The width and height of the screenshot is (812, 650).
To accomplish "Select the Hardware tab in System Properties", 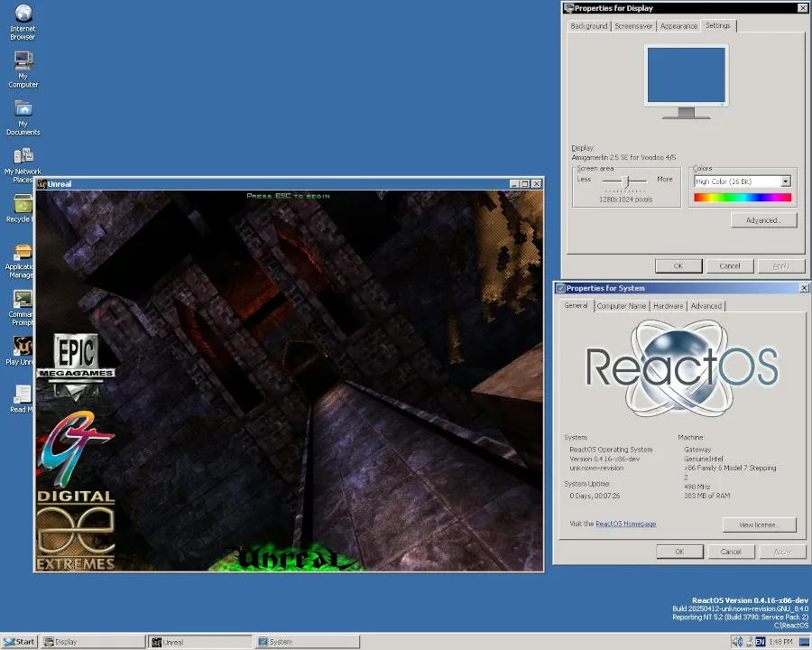I will click(x=668, y=305).
